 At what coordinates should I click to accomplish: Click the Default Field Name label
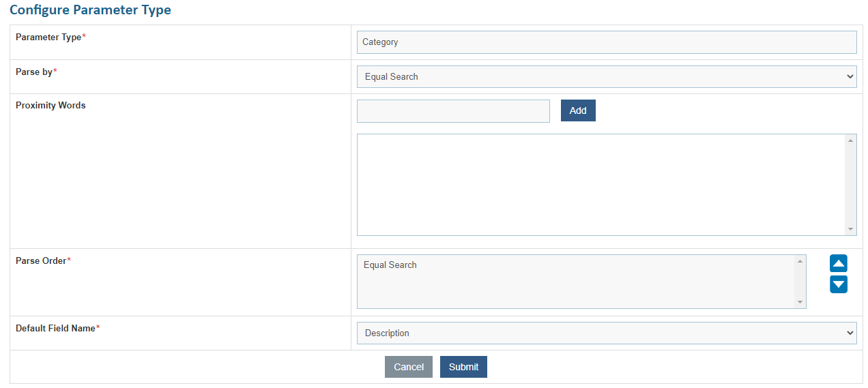pos(55,329)
